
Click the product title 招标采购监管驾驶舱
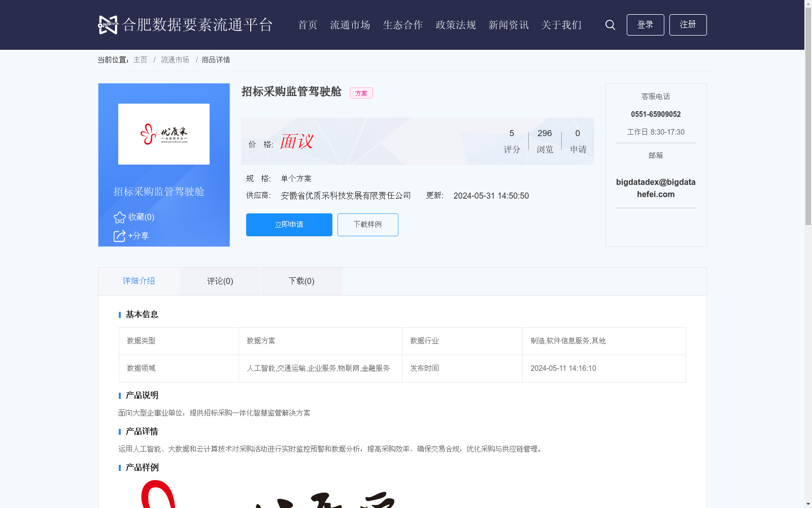(291, 91)
